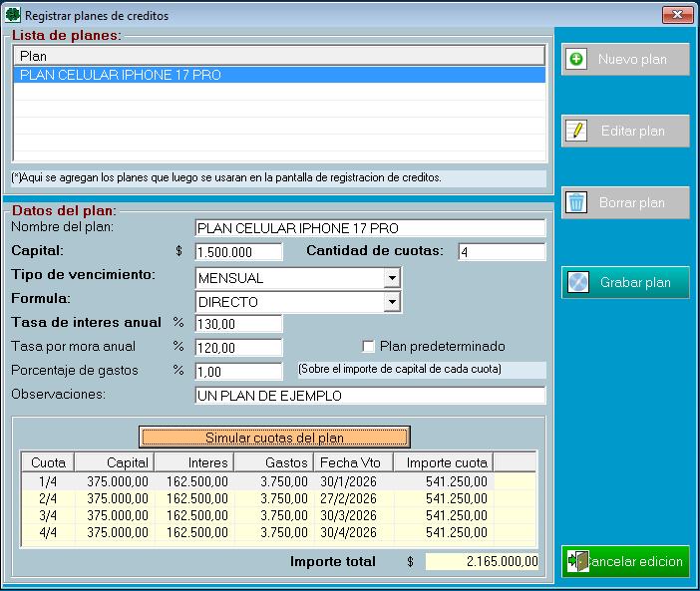Viewport: 700px width, 591px height.
Task: Edit the Tasa de interes anual field
Action: 238,324
